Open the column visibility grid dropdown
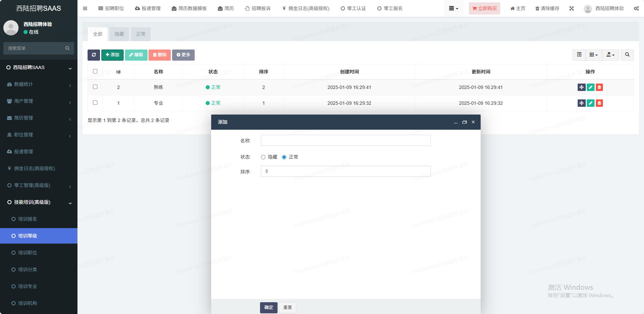The image size is (644, 314). click(593, 55)
